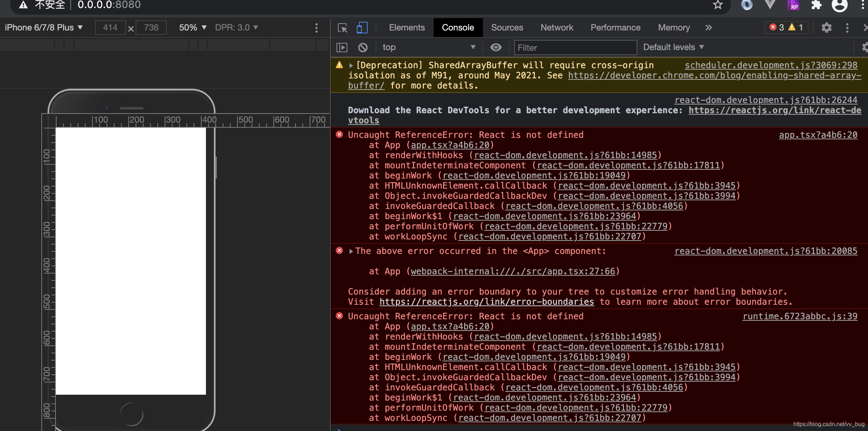This screenshot has height=431, width=868.
Task: Clear the console with the ban icon
Action: tap(363, 48)
